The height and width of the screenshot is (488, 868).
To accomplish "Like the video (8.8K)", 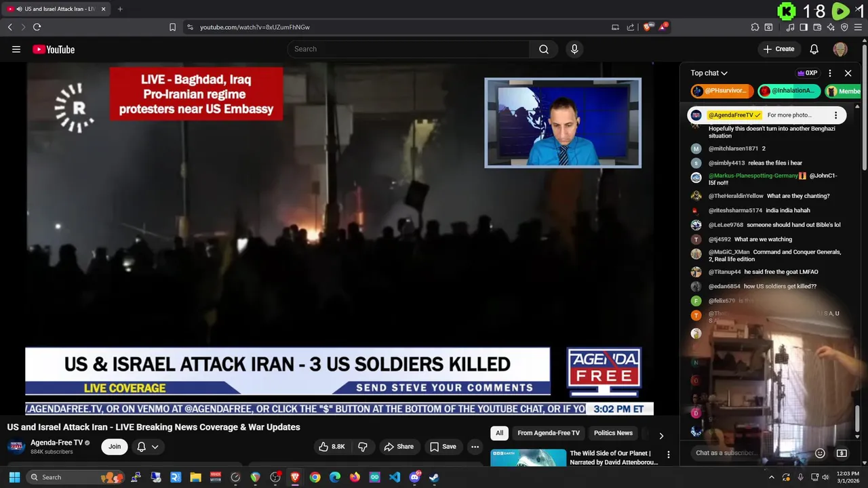I will click(x=332, y=447).
